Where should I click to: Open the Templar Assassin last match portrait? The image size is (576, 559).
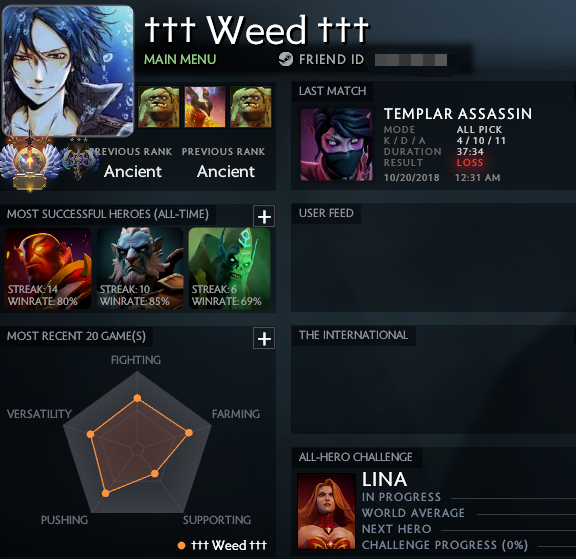point(336,145)
